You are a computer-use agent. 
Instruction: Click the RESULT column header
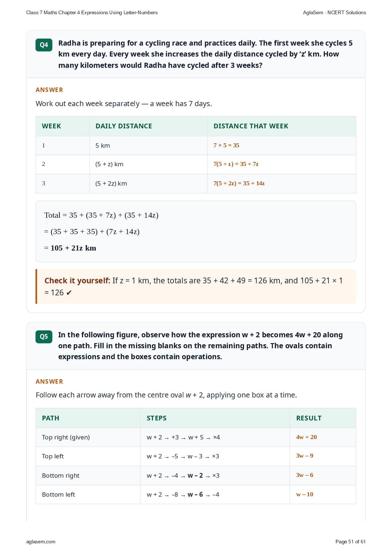pos(309,418)
